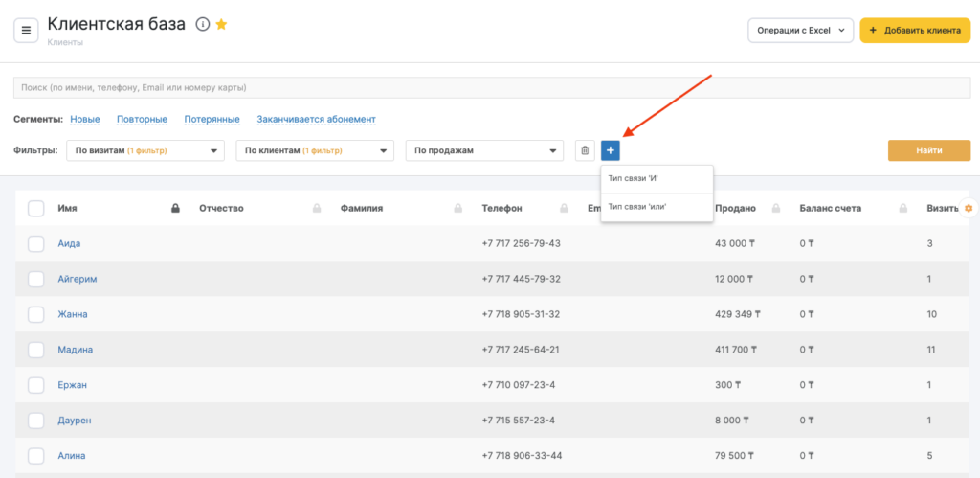Tick the select-all checkbox in table header
The height and width of the screenshot is (478, 980).
point(36,208)
